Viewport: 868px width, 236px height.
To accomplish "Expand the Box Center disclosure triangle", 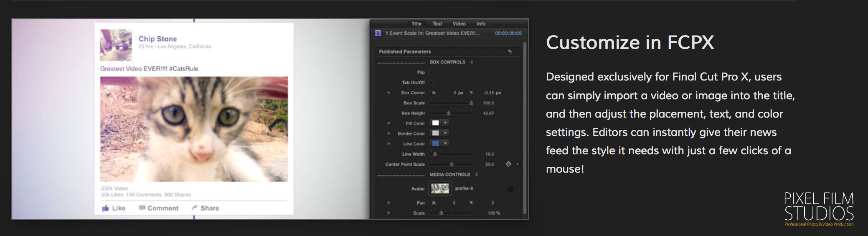I will [x=388, y=93].
